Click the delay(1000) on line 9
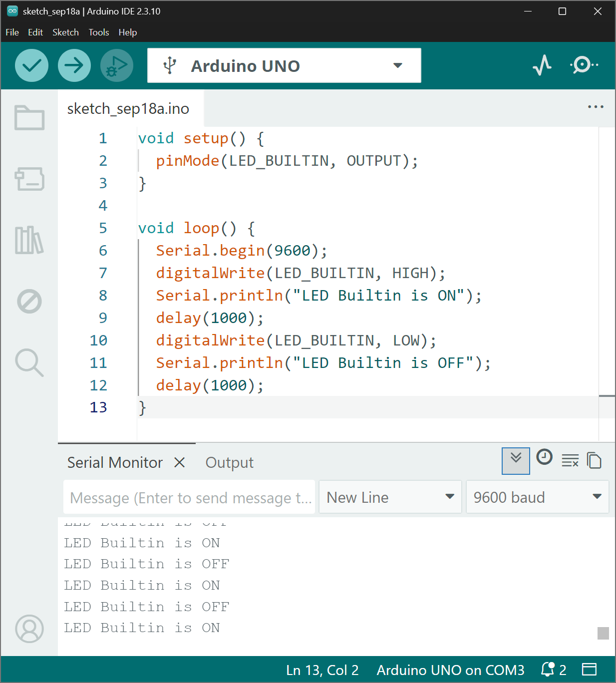Viewport: 616px width, 683px height. [x=210, y=318]
